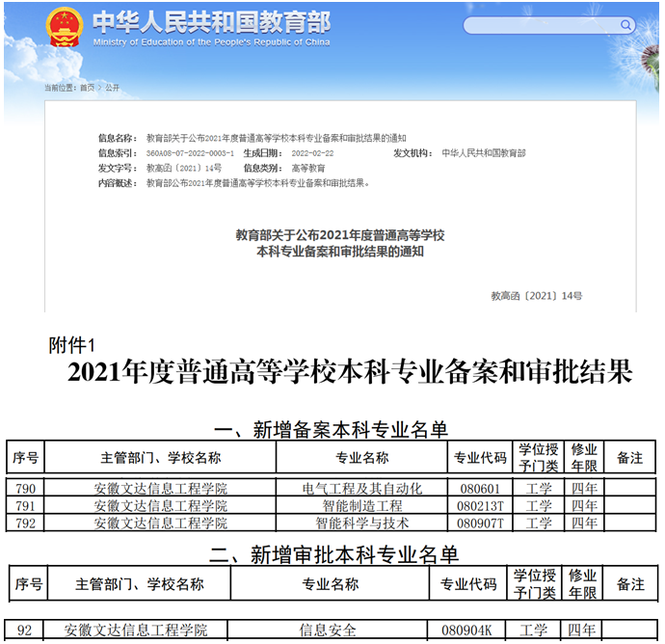
Task: Select school name cell in row 92
Action: click(x=135, y=630)
